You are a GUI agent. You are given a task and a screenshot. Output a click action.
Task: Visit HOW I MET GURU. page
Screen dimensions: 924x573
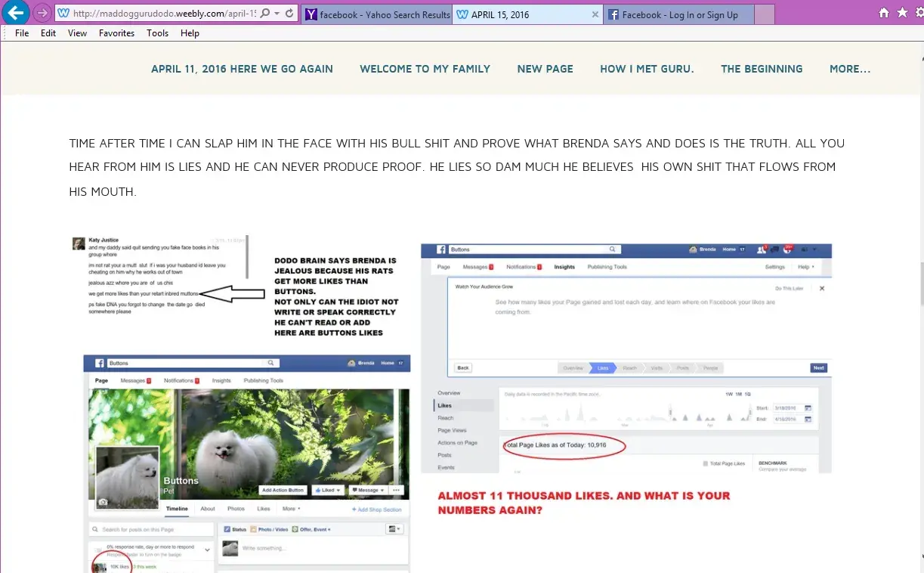(647, 69)
